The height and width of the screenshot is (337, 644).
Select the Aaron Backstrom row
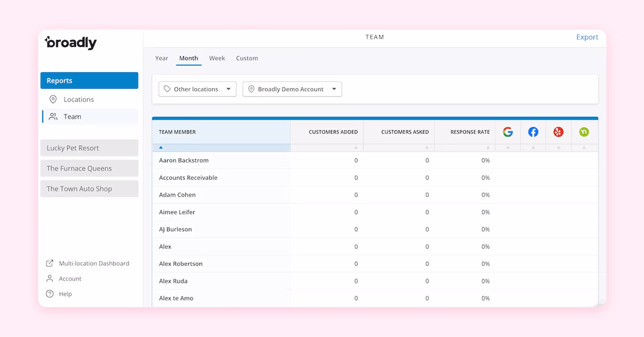tap(375, 160)
